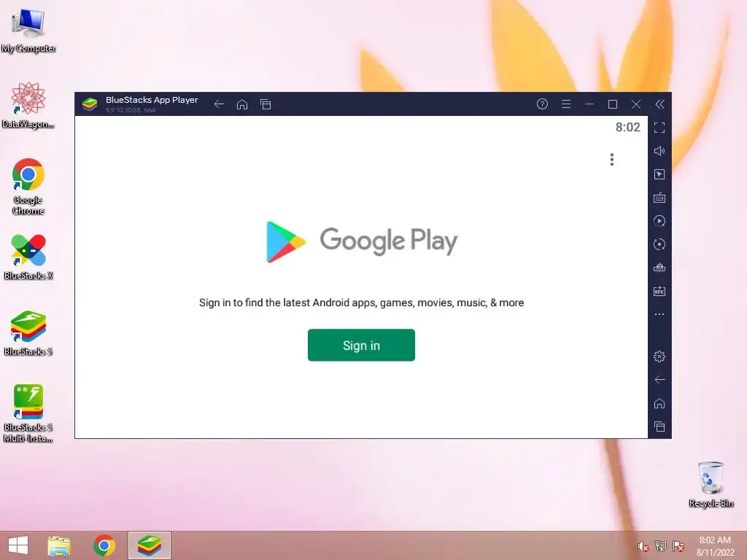Click the sidebar back arrow icon
Image resolution: width=747 pixels, height=560 pixels.
(x=659, y=379)
